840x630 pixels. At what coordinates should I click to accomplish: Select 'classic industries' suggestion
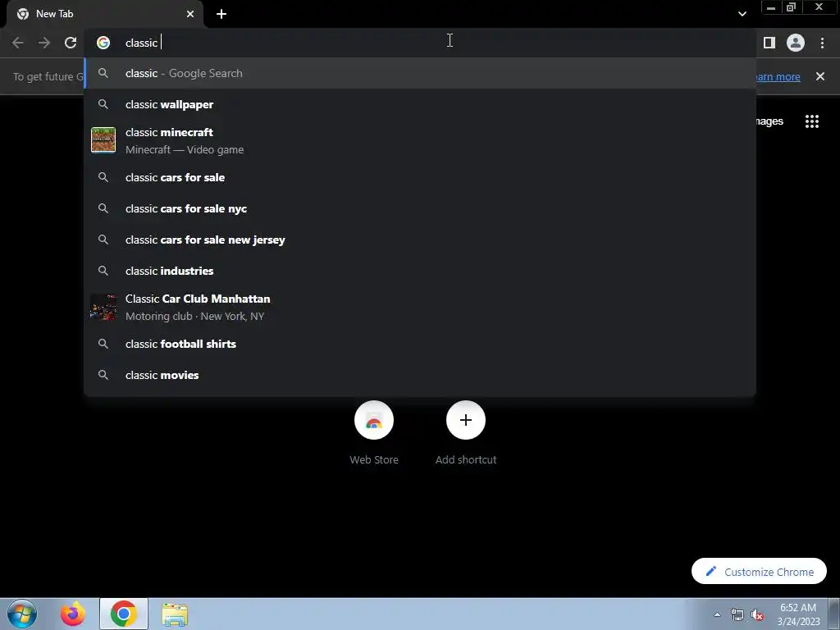coord(420,271)
